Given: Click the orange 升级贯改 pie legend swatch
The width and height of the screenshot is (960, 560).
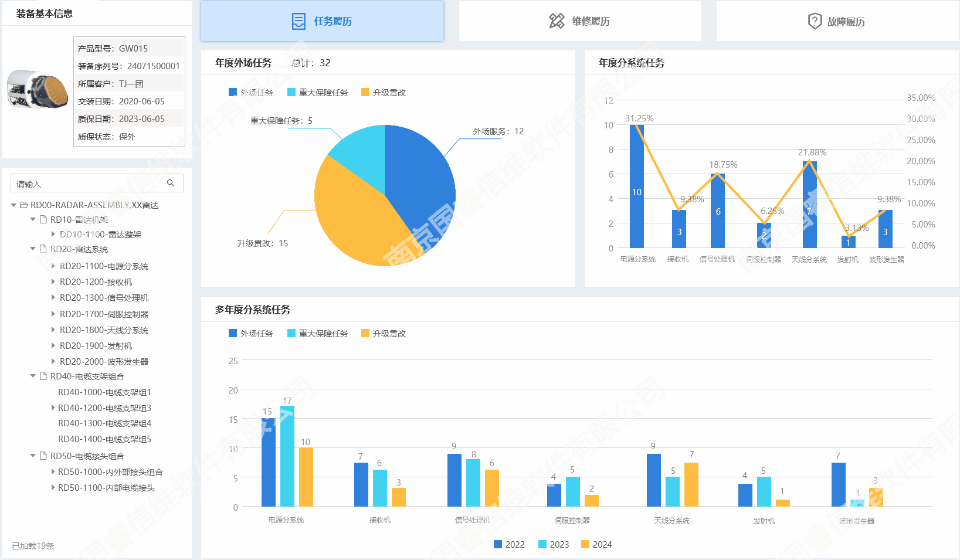Looking at the screenshot, I should 365,93.
